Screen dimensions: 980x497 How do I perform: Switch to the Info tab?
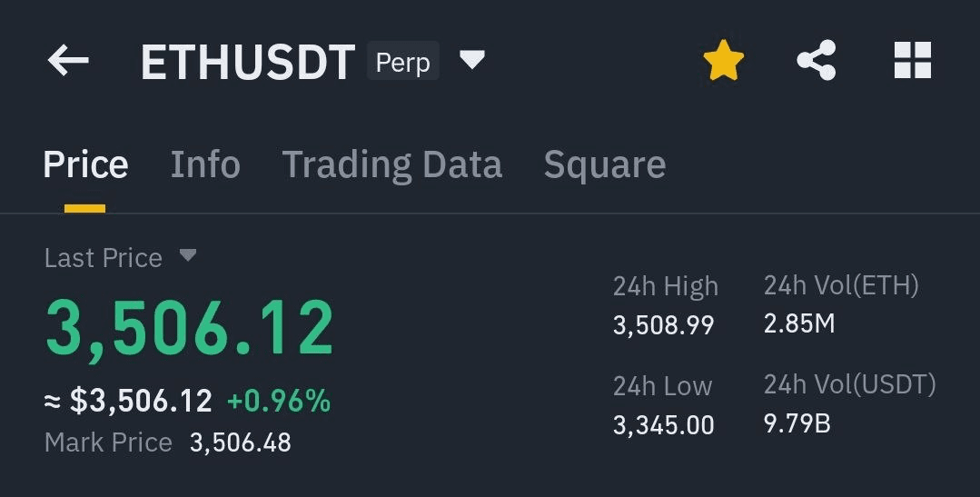tap(205, 164)
